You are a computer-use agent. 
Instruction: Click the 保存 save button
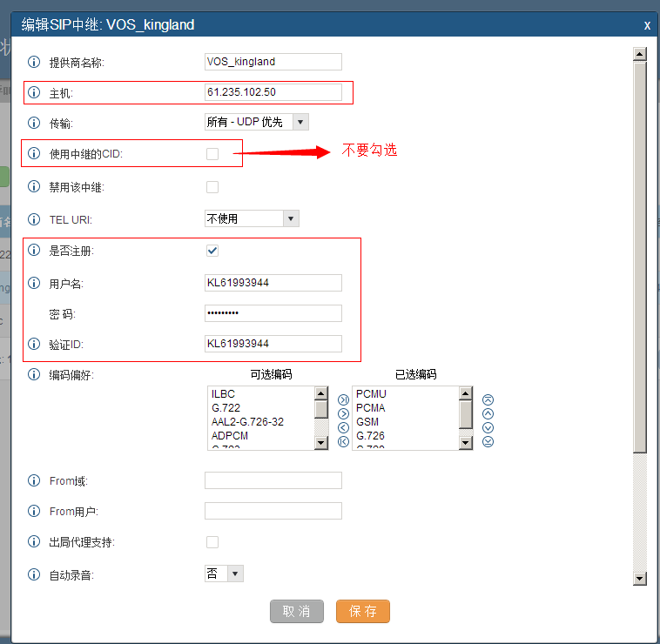[362, 611]
